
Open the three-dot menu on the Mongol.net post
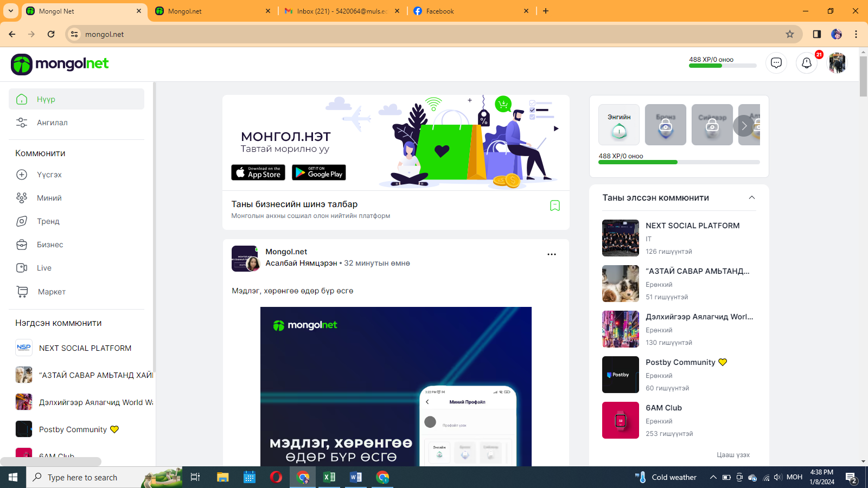click(551, 254)
